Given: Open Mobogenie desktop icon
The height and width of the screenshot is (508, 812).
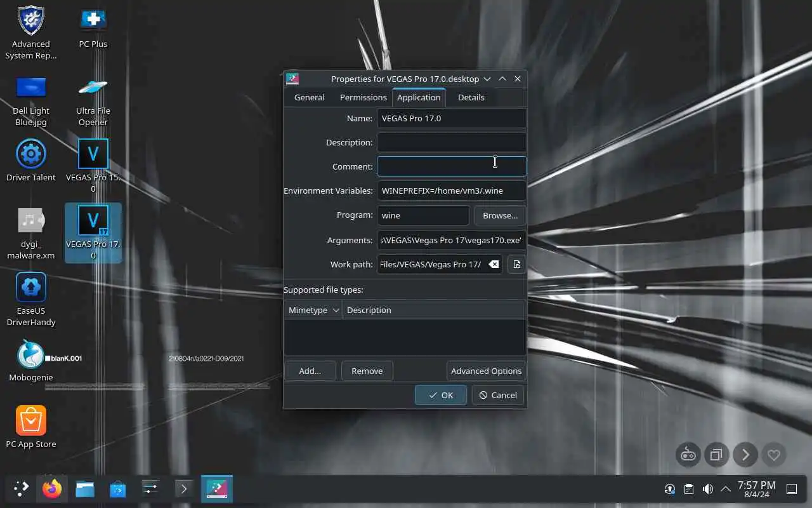Looking at the screenshot, I should click(x=30, y=361).
